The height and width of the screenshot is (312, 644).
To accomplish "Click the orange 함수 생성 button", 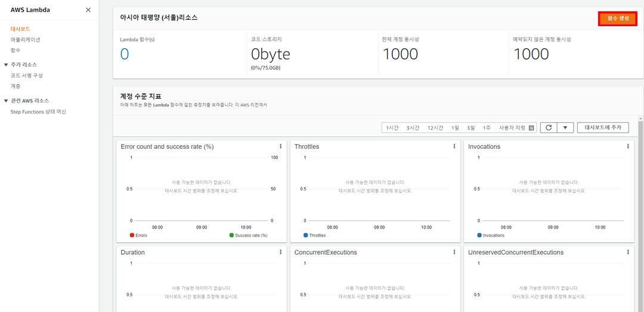I will click(x=618, y=19).
